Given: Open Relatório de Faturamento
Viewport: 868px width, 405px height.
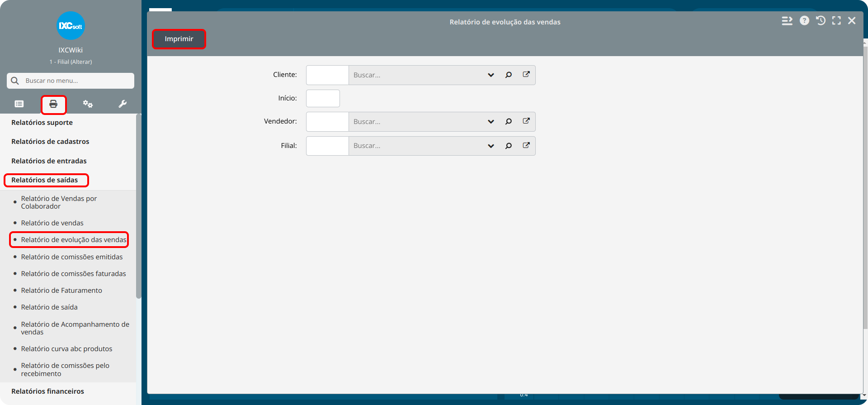Looking at the screenshot, I should pyautogui.click(x=61, y=291).
